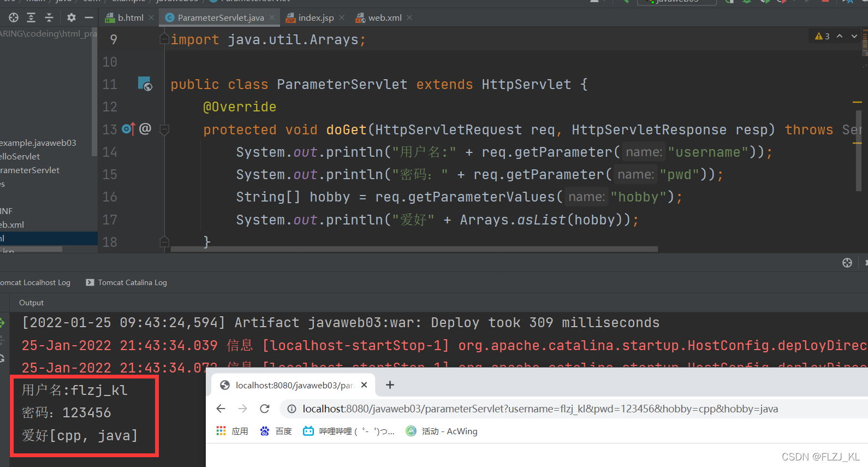The image size is (868, 467).
Task: Click the "hobby" string literal on line 16
Action: 639,197
